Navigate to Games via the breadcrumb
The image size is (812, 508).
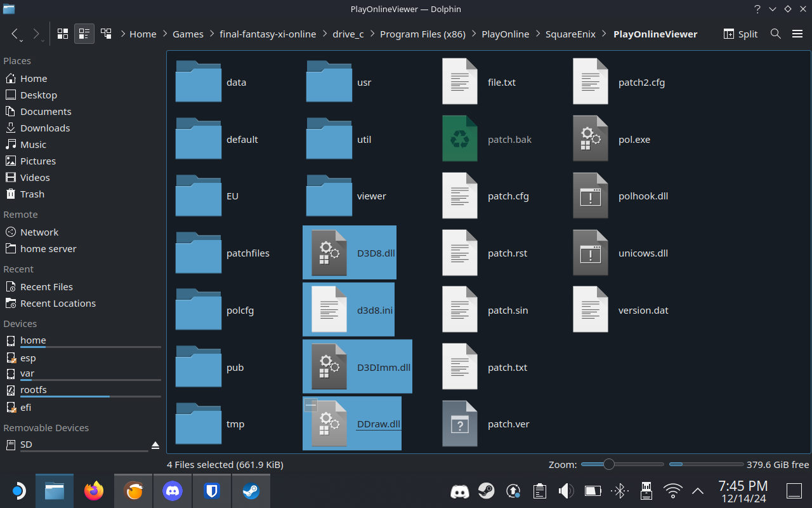tap(188, 34)
